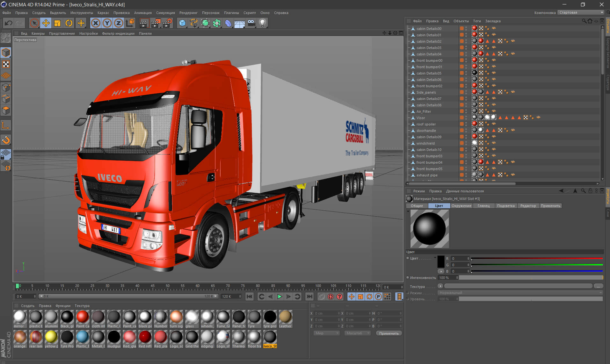Click the Теги menu in object manager
Viewport: 610px width, 364px height.
[x=477, y=21]
